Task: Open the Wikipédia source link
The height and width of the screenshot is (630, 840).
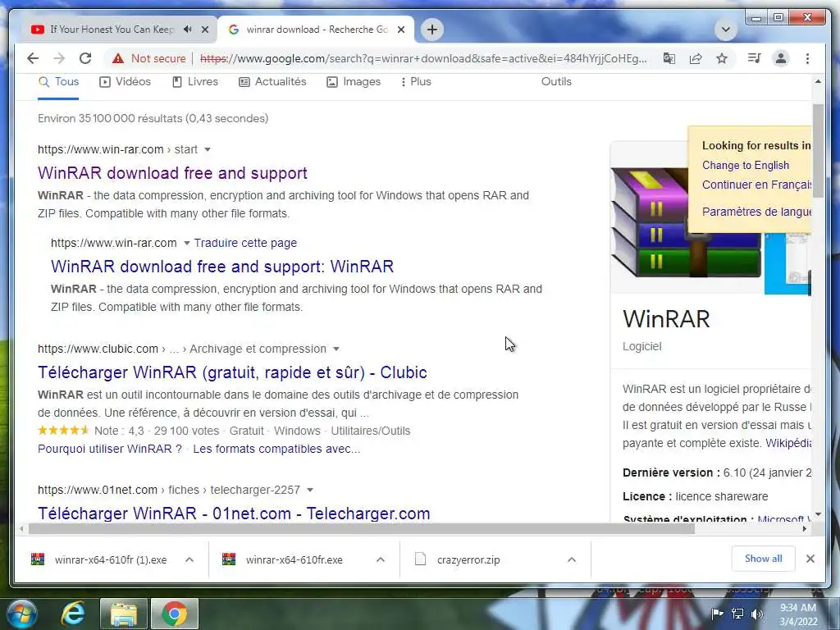Action: (788, 443)
